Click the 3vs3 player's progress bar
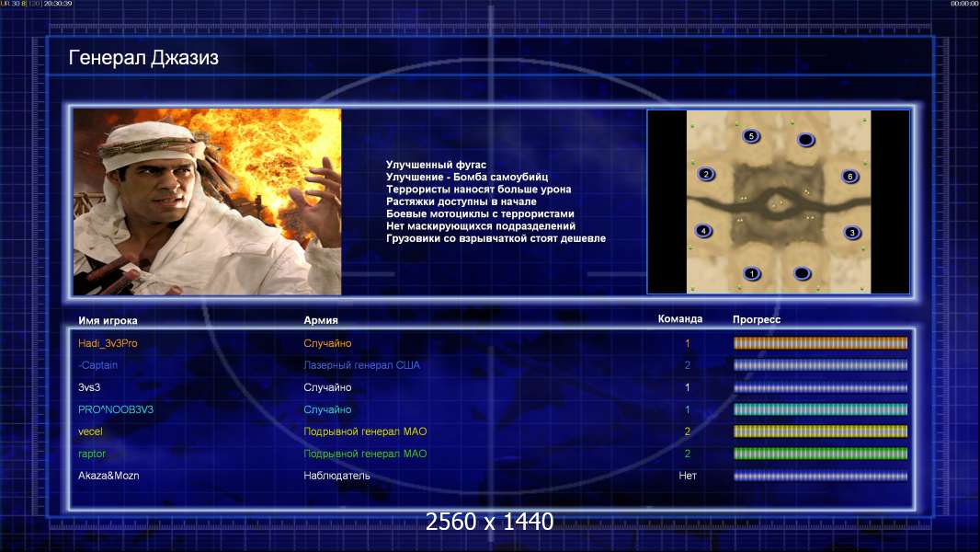The image size is (980, 552). click(x=820, y=387)
